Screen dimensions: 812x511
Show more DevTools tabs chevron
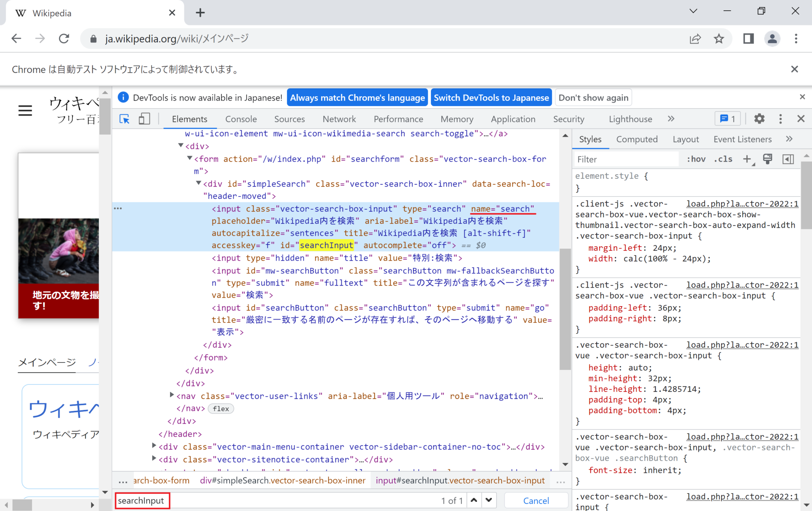[671, 119]
